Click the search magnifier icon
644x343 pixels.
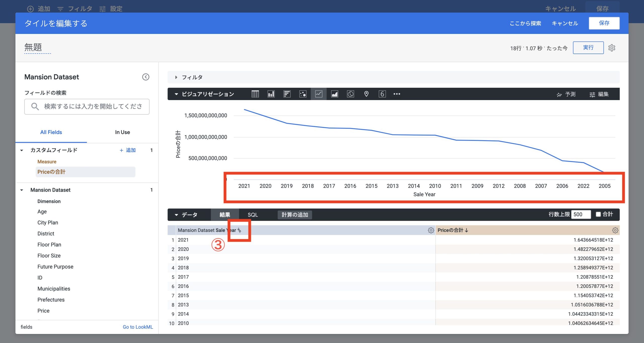pos(35,107)
